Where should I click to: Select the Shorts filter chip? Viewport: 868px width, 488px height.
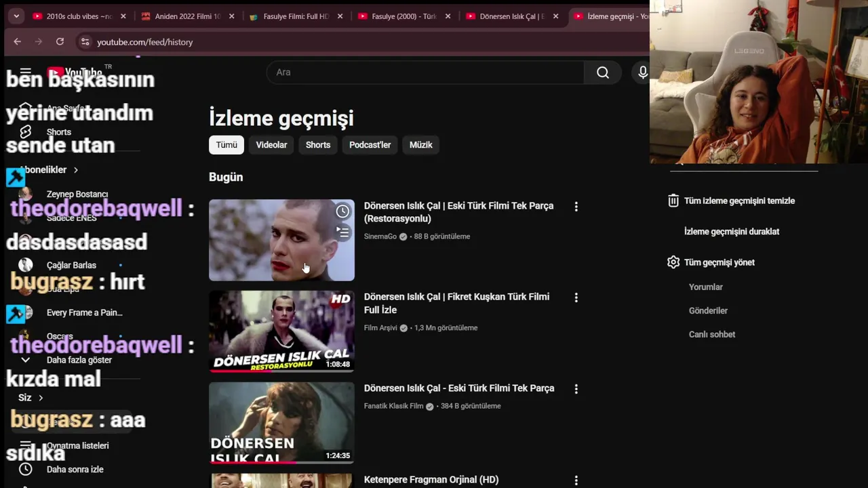coord(318,145)
